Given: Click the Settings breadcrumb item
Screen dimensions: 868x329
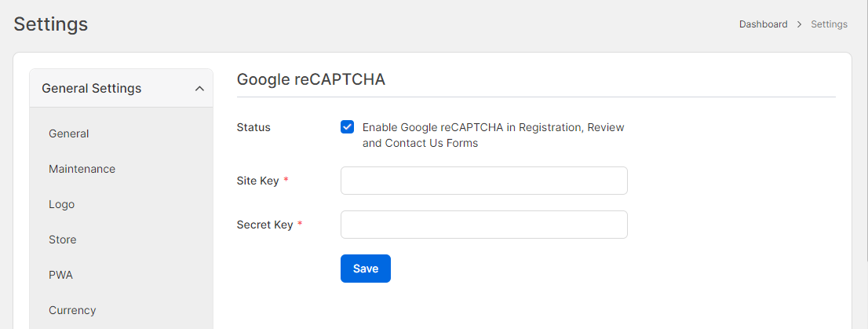Looking at the screenshot, I should [x=830, y=24].
